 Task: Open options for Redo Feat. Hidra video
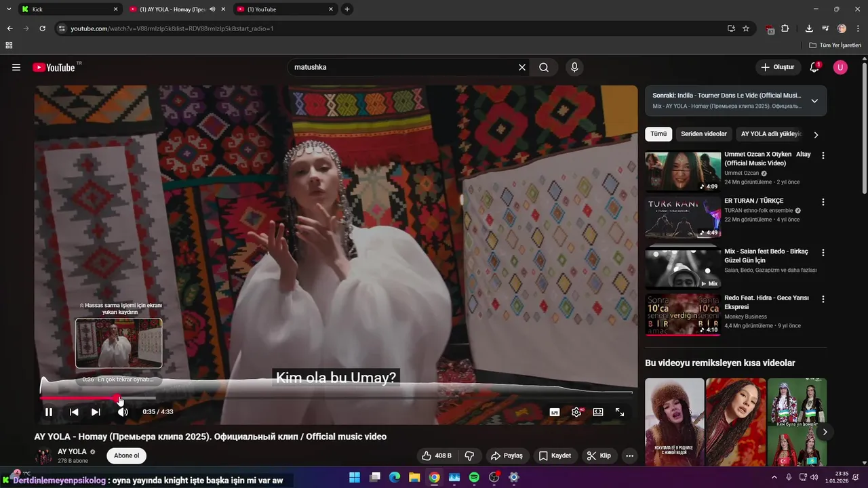[823, 299]
